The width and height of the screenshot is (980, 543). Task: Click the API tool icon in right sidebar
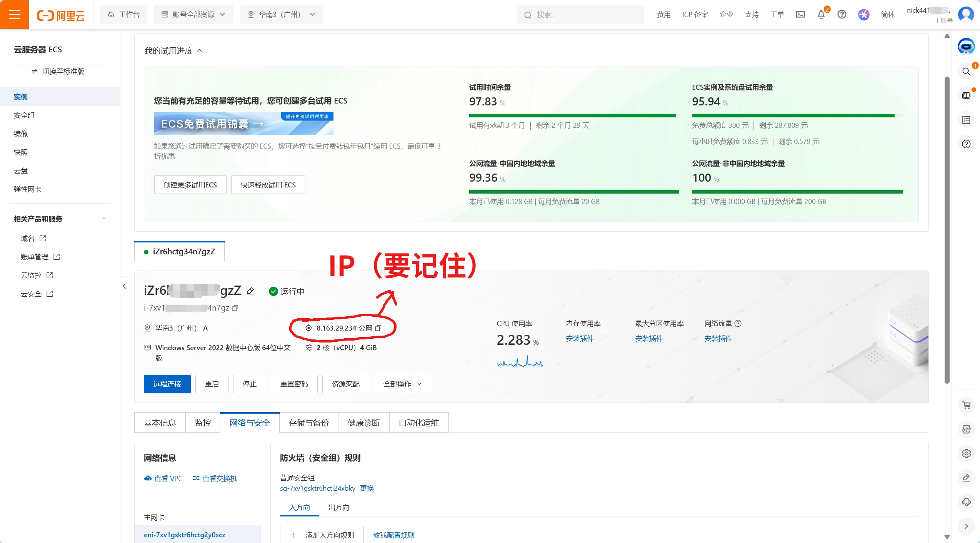[x=966, y=429]
